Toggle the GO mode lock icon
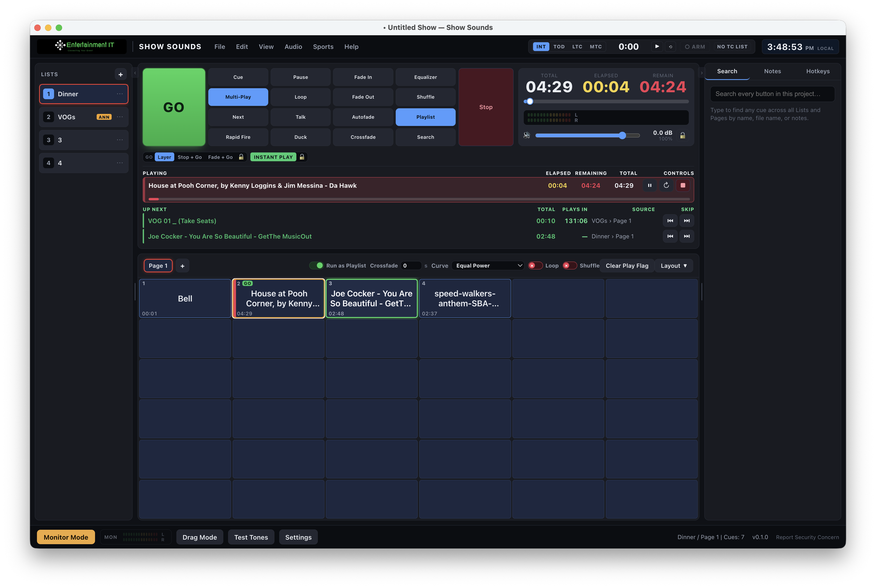The width and height of the screenshot is (876, 588). coord(241,157)
